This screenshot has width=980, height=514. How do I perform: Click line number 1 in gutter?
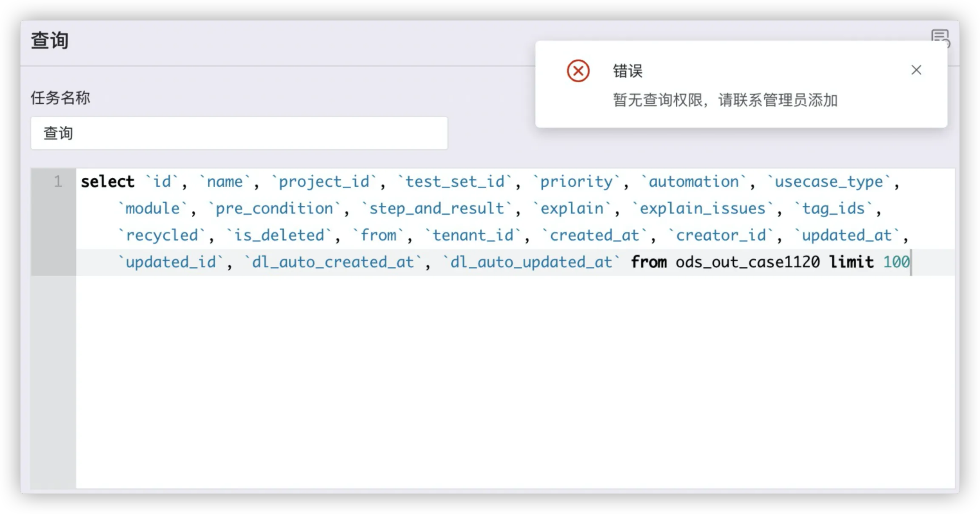(x=58, y=182)
